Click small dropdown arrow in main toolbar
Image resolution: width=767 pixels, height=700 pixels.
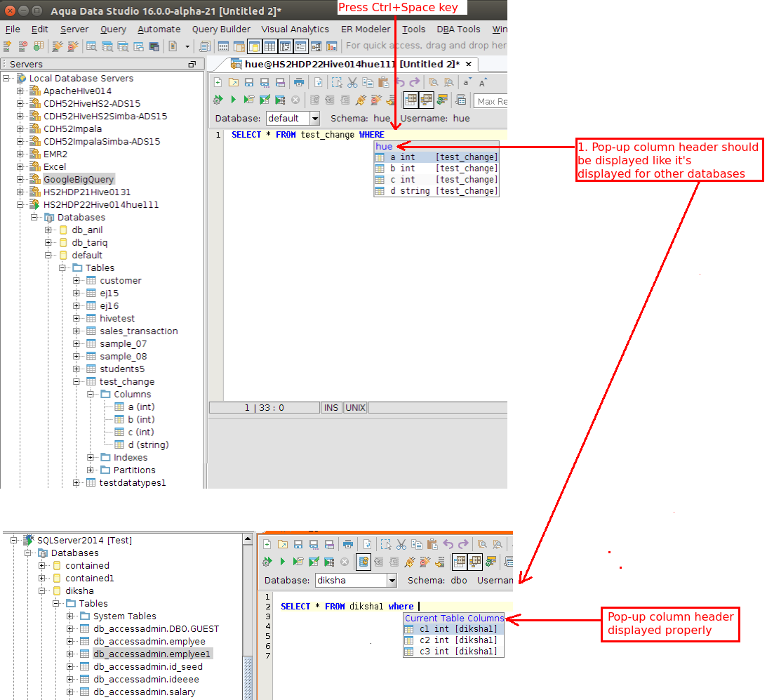pyautogui.click(x=187, y=47)
